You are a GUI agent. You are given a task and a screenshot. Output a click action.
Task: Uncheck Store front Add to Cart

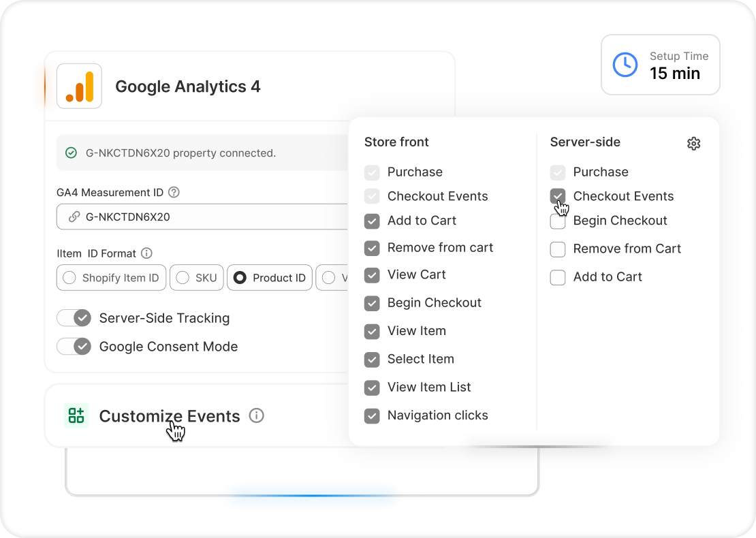tap(372, 221)
